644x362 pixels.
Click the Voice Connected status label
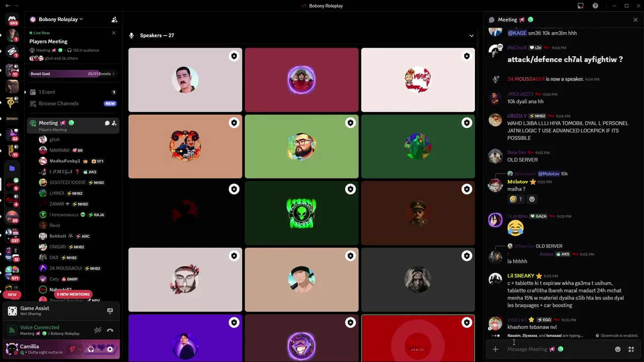tap(39, 327)
